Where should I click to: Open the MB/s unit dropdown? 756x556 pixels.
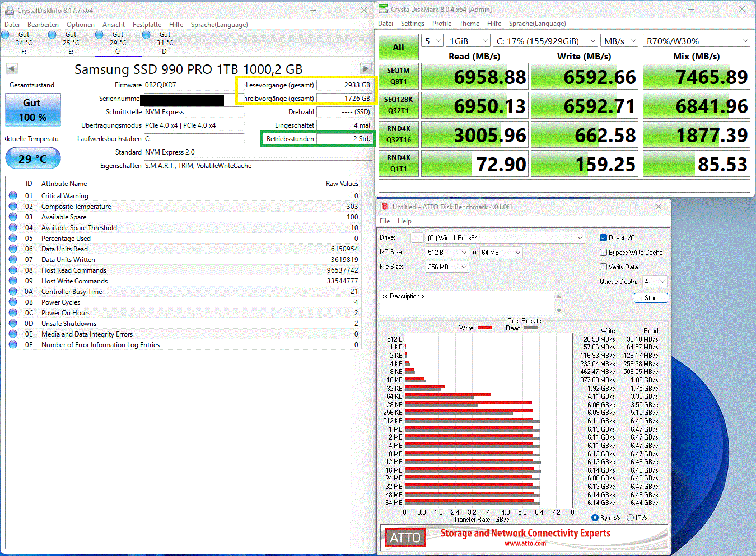click(619, 41)
